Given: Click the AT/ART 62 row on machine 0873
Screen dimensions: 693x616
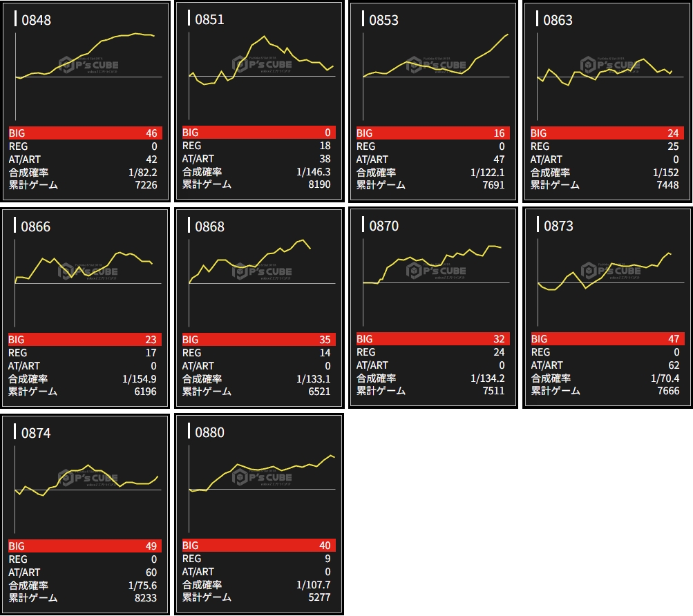Looking at the screenshot, I should (x=607, y=365).
